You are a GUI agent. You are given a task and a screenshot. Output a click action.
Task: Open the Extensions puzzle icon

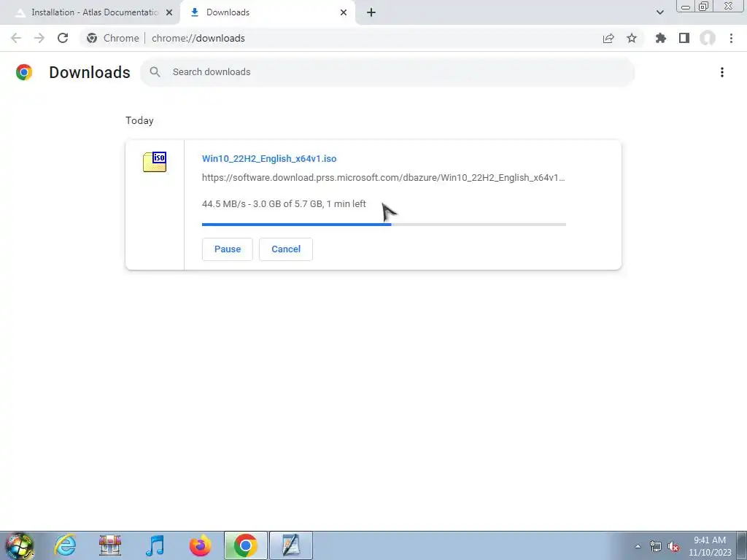pos(661,38)
